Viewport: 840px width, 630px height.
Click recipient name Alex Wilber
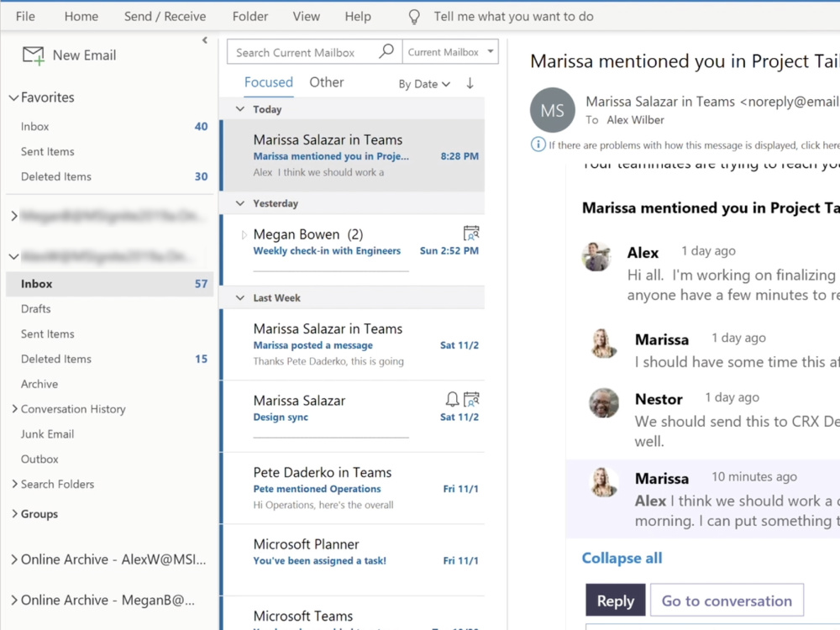(x=635, y=120)
